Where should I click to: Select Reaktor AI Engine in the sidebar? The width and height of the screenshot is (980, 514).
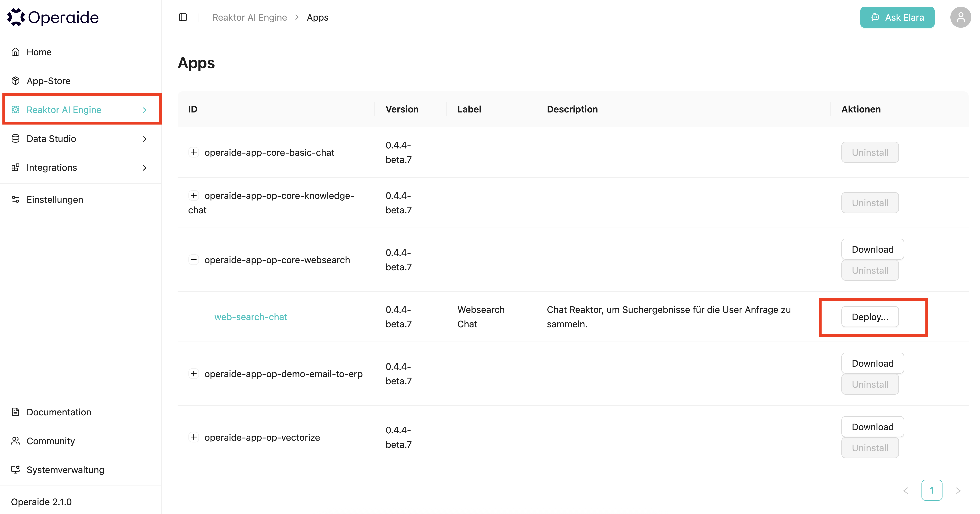tap(81, 110)
